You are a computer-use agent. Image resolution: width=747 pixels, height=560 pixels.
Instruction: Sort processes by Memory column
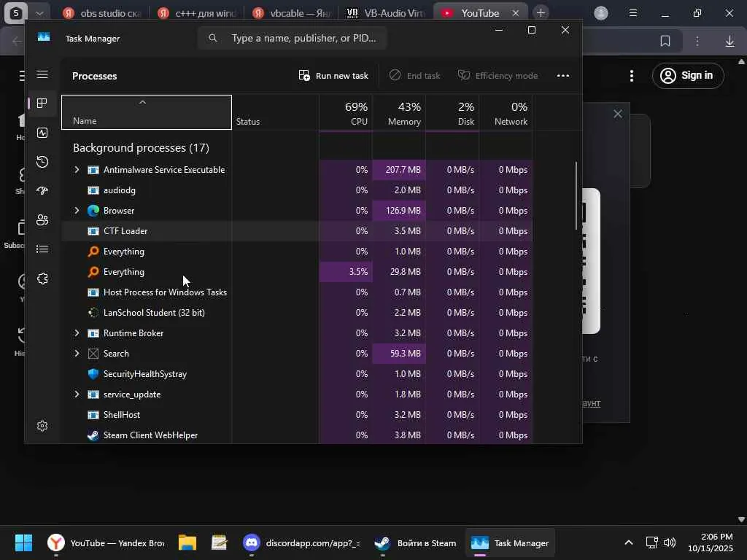399,112
